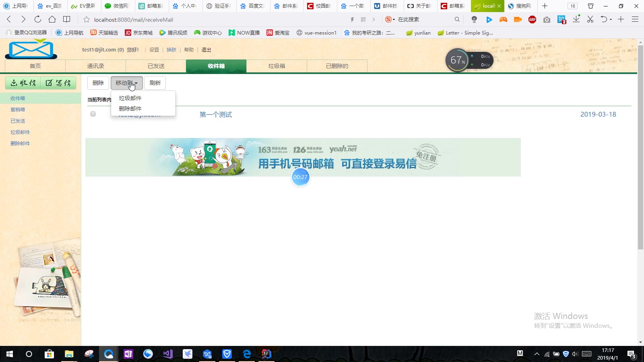The image size is (644, 362).
Task: Click the 帮助 help link
Action: pos(189,50)
